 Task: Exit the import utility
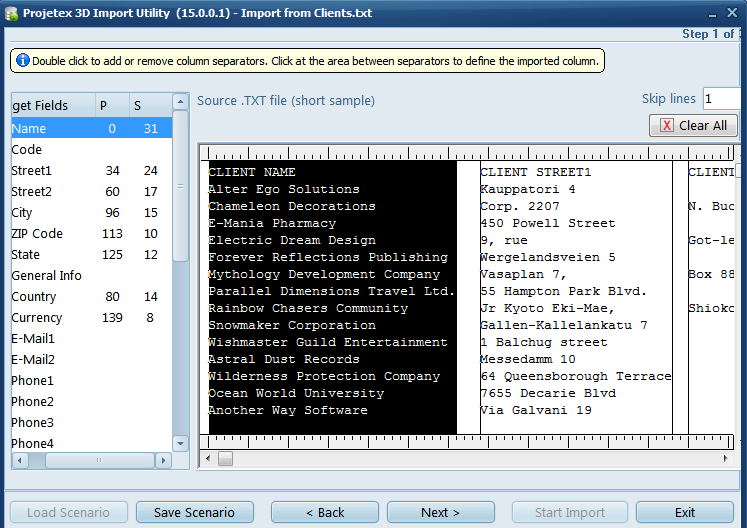pos(685,512)
